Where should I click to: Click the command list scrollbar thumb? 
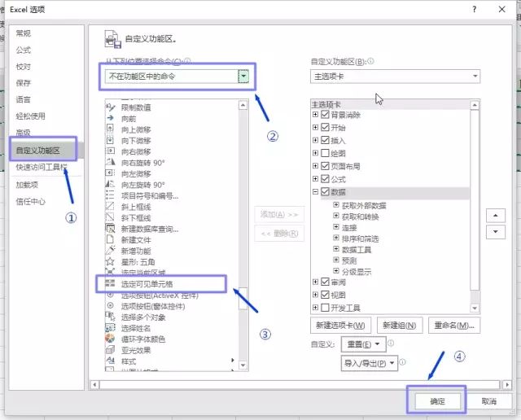[x=243, y=299]
